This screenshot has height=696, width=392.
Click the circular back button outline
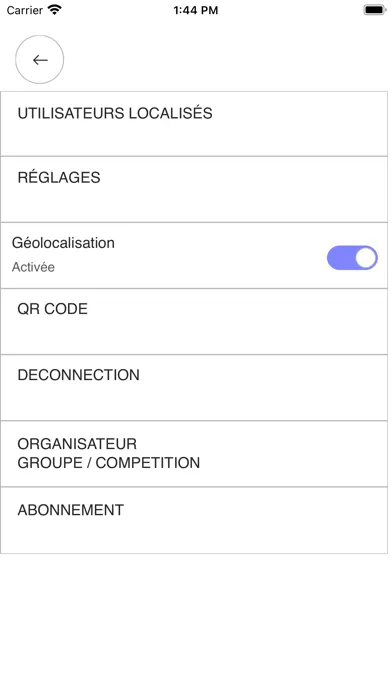pyautogui.click(x=40, y=59)
